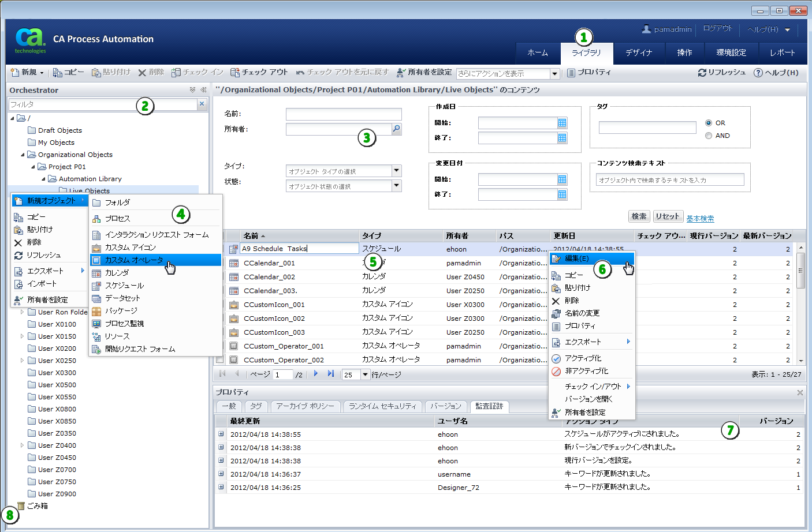Click the trash bin (ごみ箱) icon
This screenshot has width=812, height=532.
(21, 506)
